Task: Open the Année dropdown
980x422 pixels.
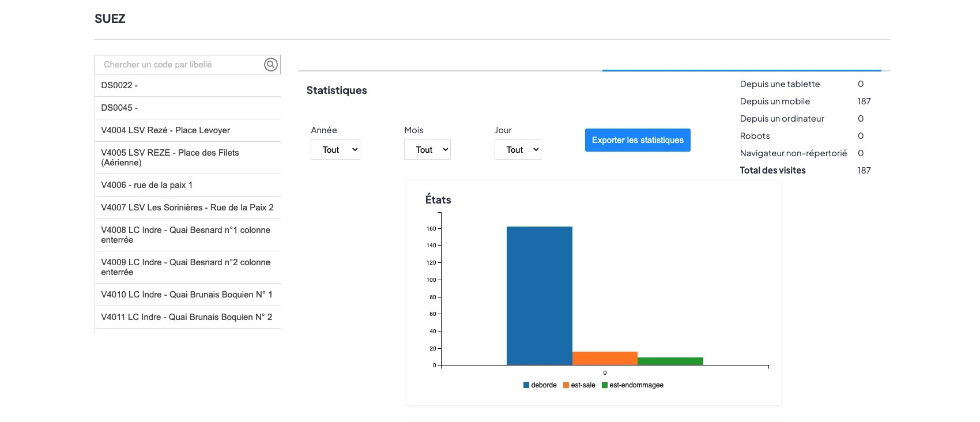Action: (336, 150)
